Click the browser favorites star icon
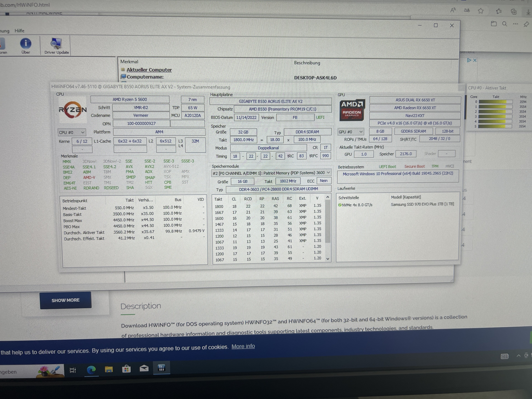The width and height of the screenshot is (532, 399). pyautogui.click(x=480, y=11)
